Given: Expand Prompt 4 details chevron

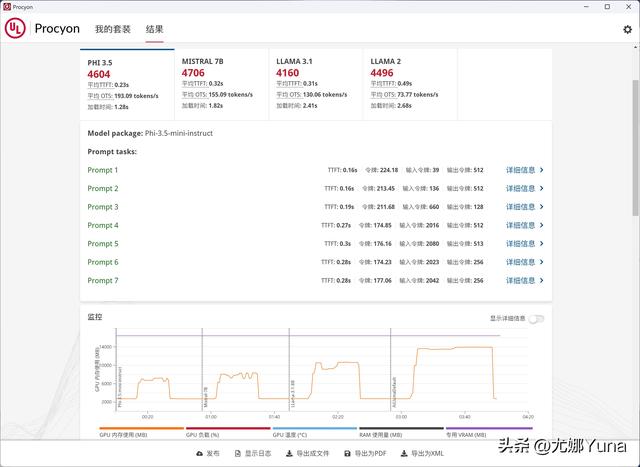Looking at the screenshot, I should [542, 225].
